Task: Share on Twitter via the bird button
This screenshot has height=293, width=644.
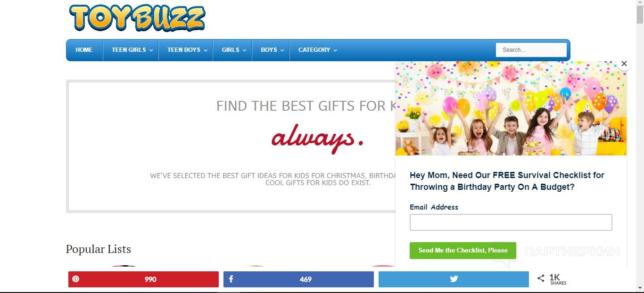Action: [x=454, y=279]
